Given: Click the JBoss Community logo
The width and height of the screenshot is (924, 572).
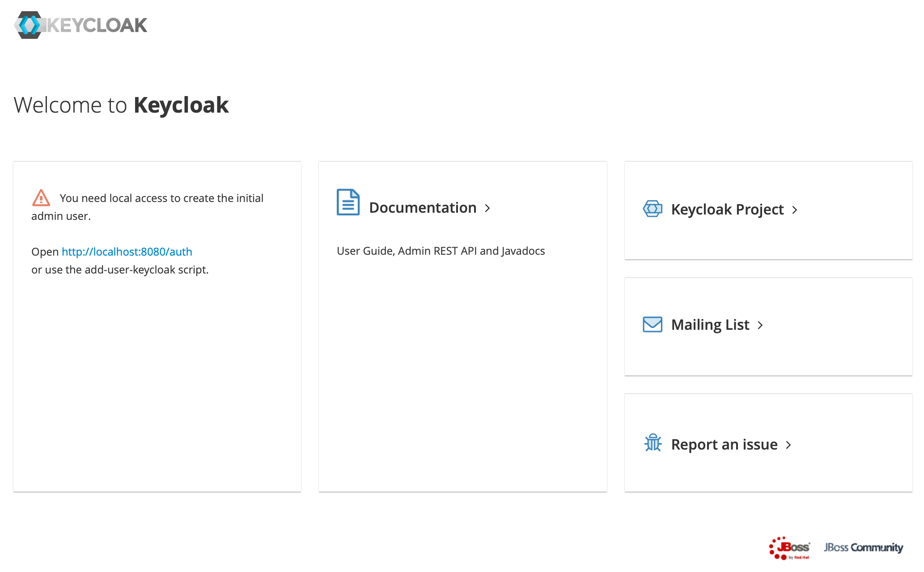Looking at the screenshot, I should click(863, 547).
